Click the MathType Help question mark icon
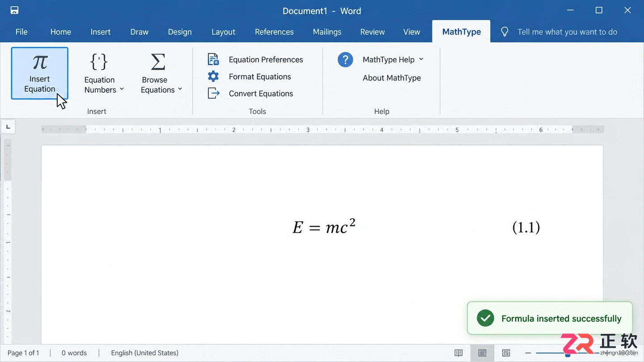Image resolution: width=644 pixels, height=362 pixels. coord(345,59)
